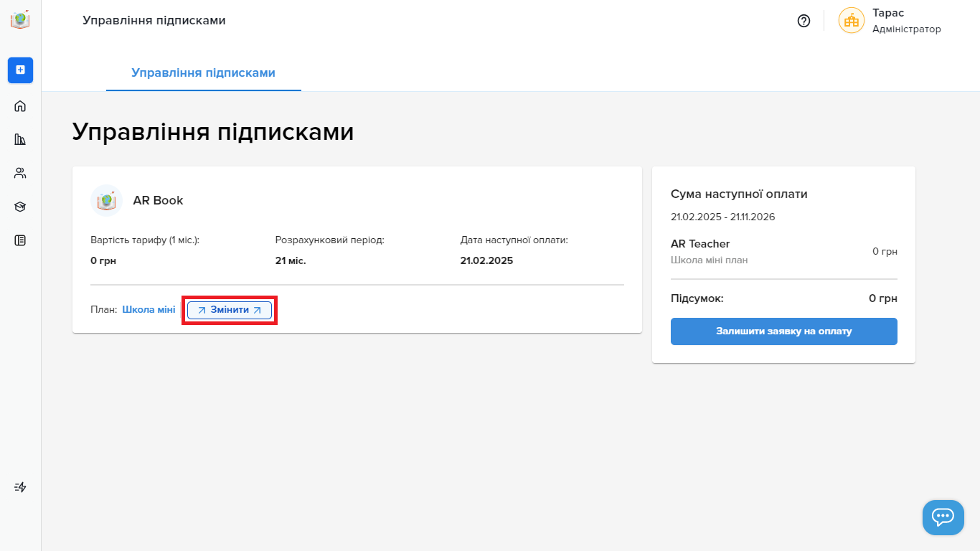980x551 pixels.
Task: Open the help question mark icon
Action: point(804,21)
